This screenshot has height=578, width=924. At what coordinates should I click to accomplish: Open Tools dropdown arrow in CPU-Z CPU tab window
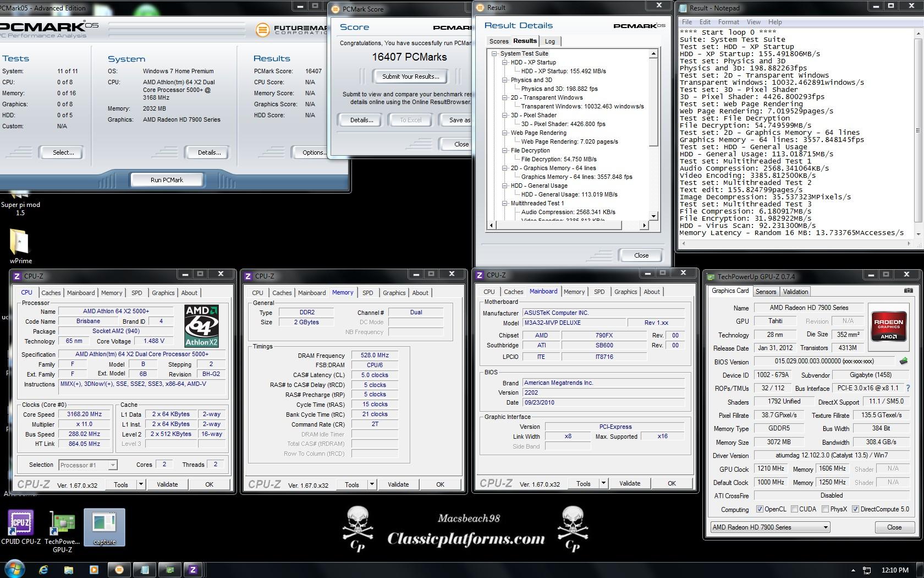point(141,484)
